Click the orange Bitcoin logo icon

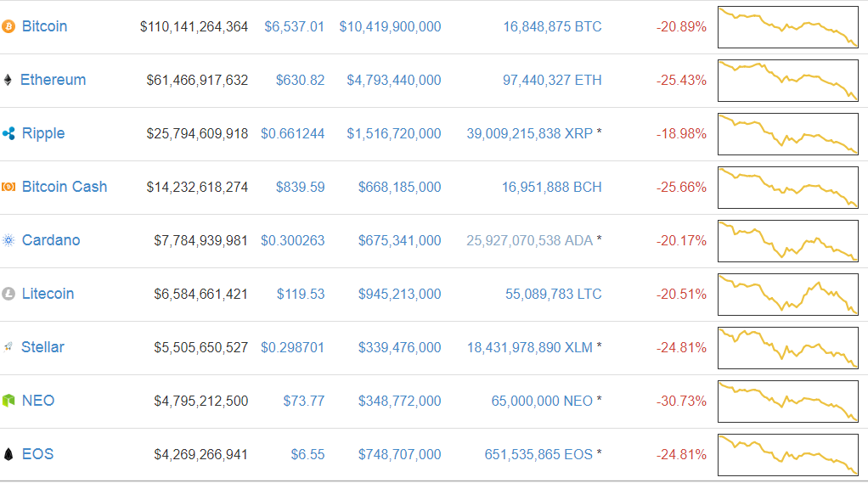coord(8,26)
